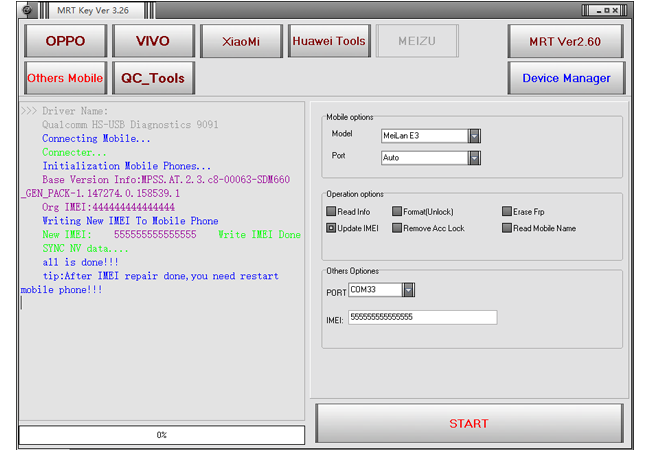
Task: Open the VIVO tools section
Action: click(153, 41)
